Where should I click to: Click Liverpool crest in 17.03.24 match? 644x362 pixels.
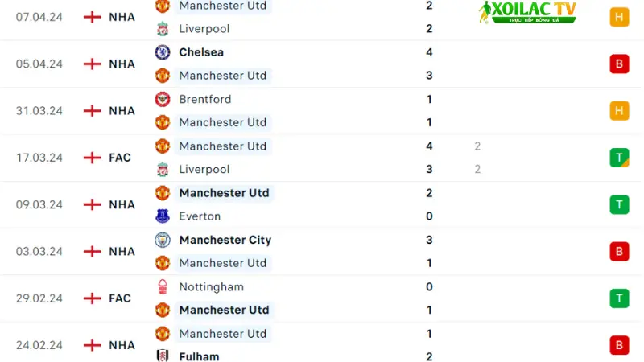[163, 169]
